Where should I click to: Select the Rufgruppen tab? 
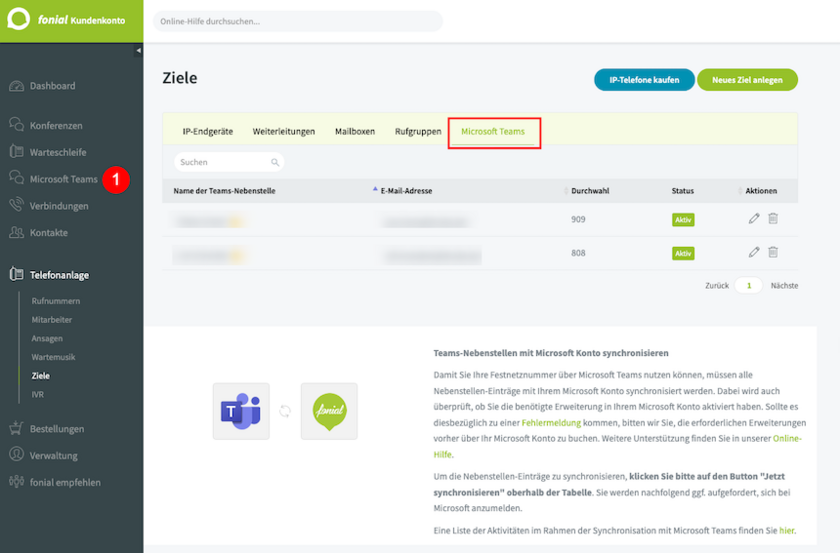(418, 131)
